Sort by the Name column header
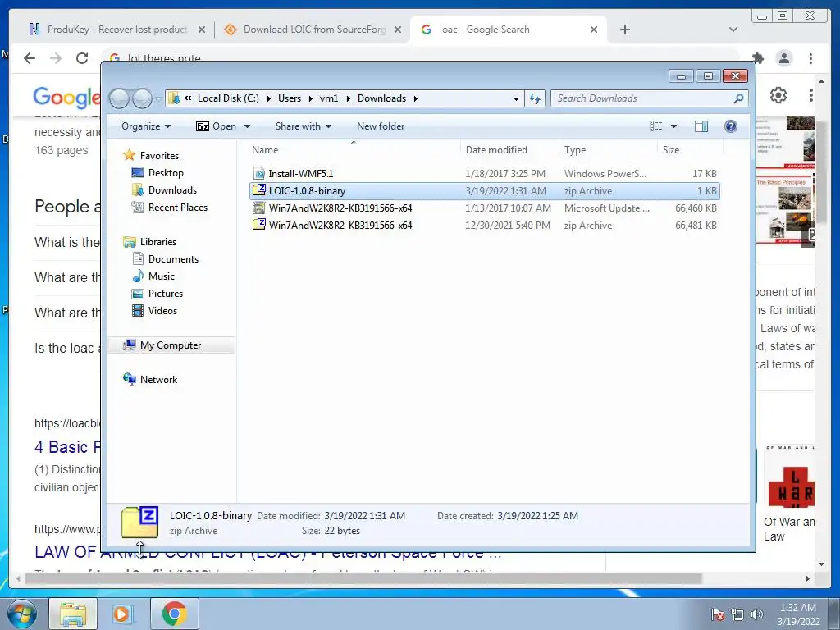Screen dimensions: 840x630 point(353,150)
